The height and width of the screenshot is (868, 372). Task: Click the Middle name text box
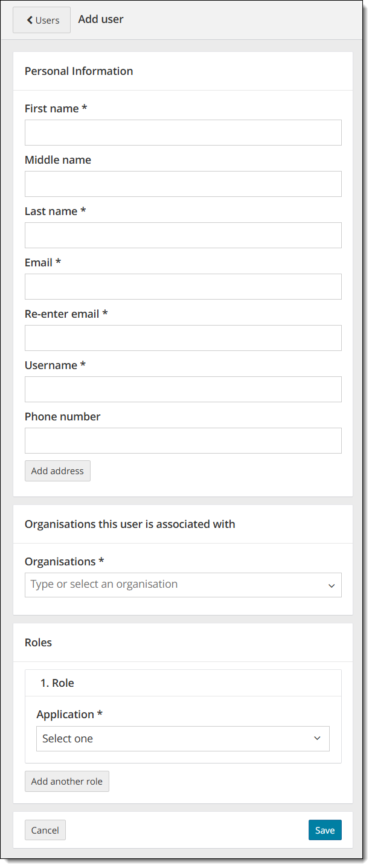pos(183,184)
